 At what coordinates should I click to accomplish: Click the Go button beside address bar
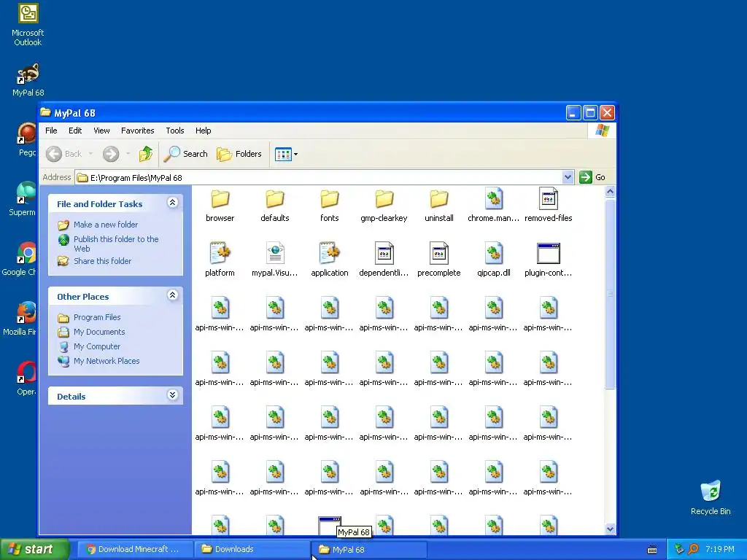(592, 177)
